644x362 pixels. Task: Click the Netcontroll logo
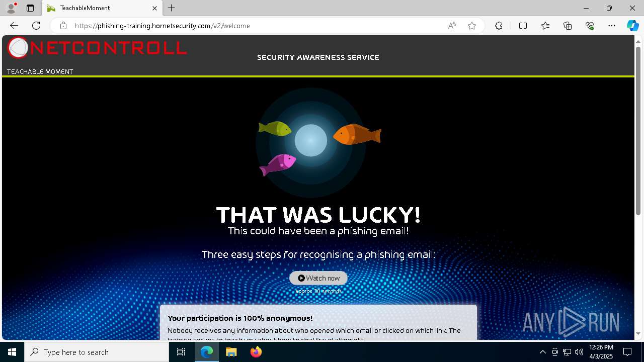(97, 48)
